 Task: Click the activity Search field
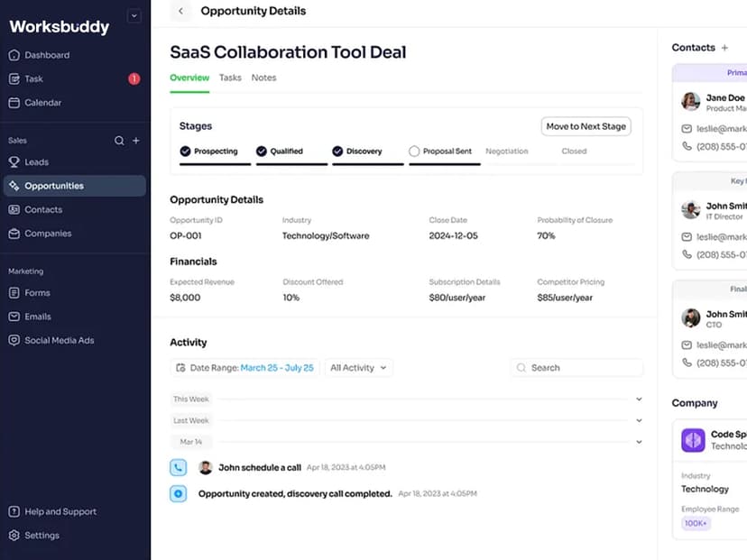click(x=576, y=368)
